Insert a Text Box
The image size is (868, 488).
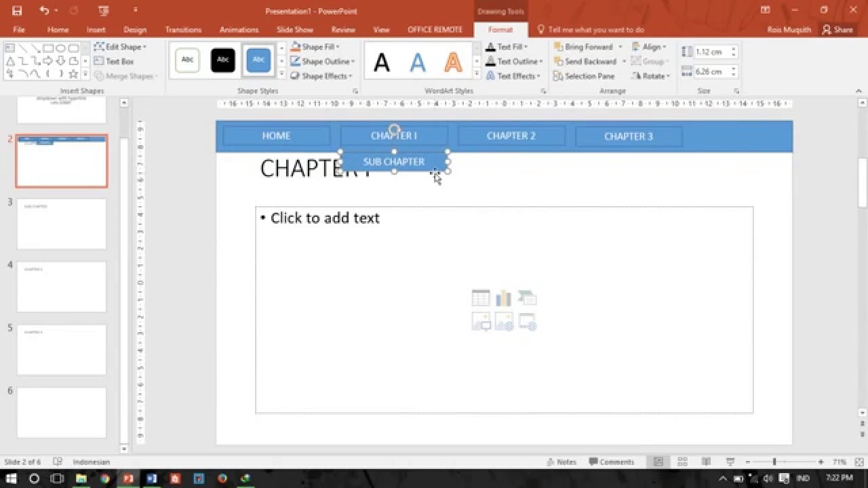click(x=114, y=62)
